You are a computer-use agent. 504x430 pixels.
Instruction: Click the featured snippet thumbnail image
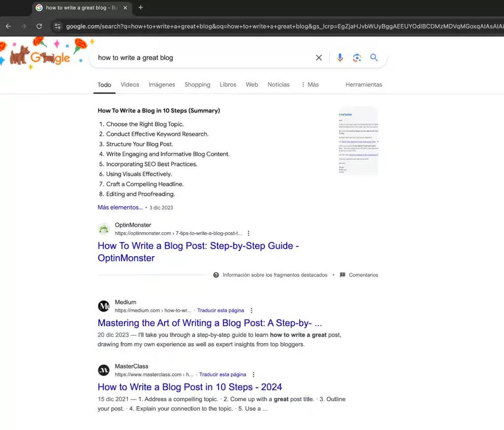click(358, 141)
